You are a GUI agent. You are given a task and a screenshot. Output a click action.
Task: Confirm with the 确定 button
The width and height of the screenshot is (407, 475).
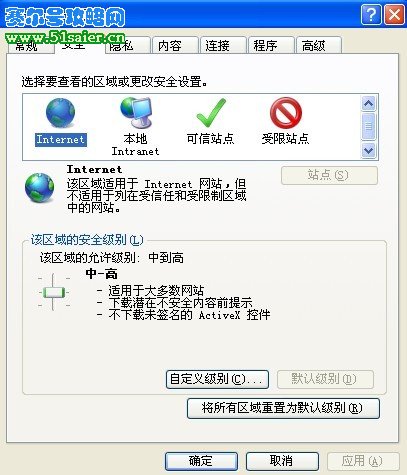(201, 461)
